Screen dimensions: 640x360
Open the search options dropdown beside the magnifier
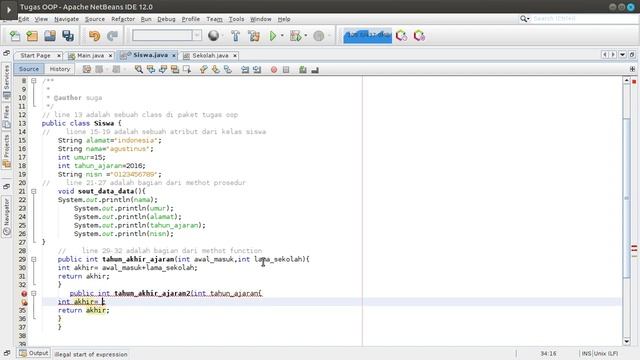[524, 19]
